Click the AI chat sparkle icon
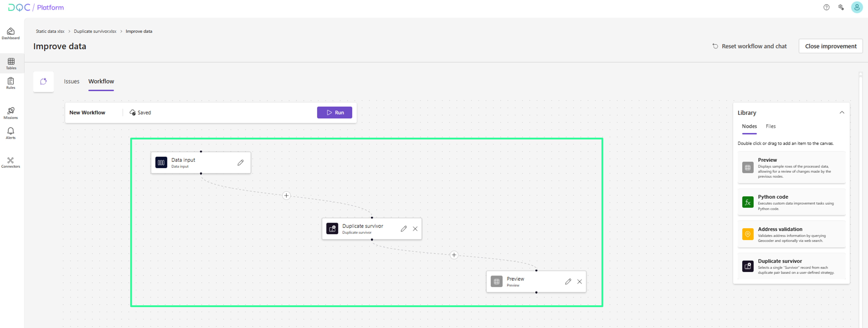The image size is (868, 328). (x=43, y=81)
